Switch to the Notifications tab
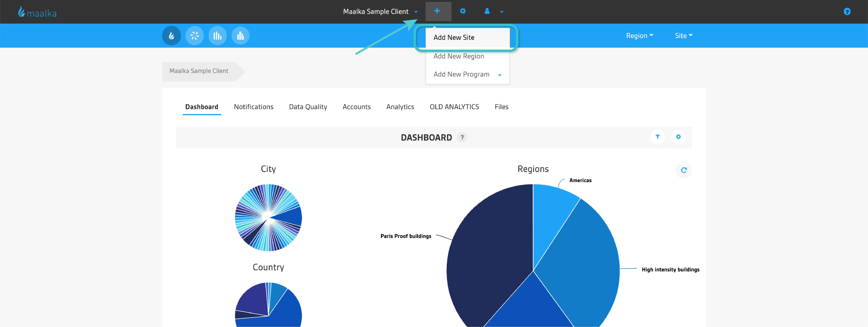 253,107
